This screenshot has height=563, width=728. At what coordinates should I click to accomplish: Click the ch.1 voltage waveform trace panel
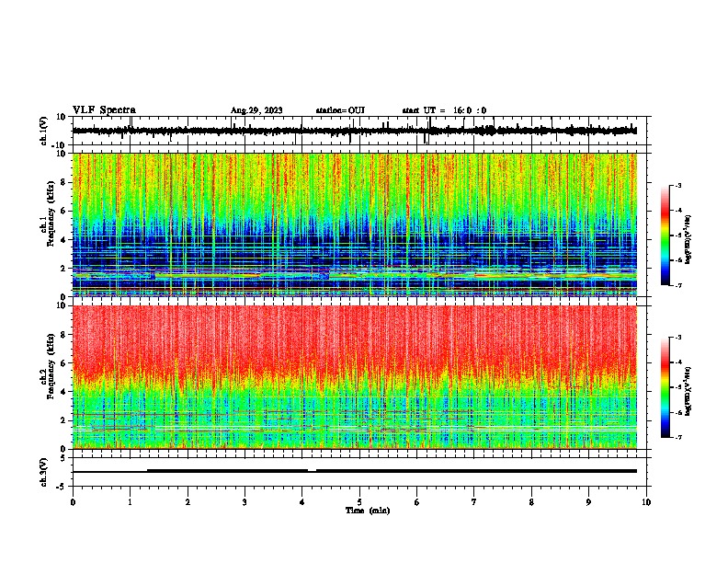[359, 131]
